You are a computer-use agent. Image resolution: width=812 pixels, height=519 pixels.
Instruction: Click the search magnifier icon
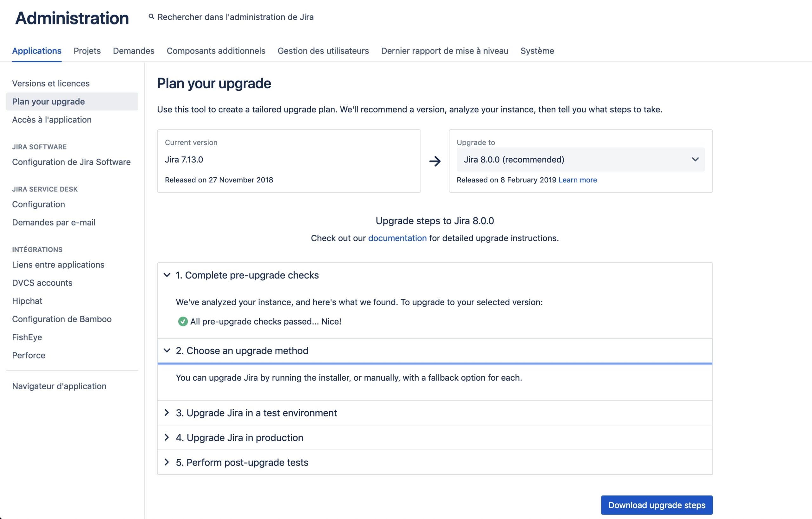pyautogui.click(x=151, y=16)
